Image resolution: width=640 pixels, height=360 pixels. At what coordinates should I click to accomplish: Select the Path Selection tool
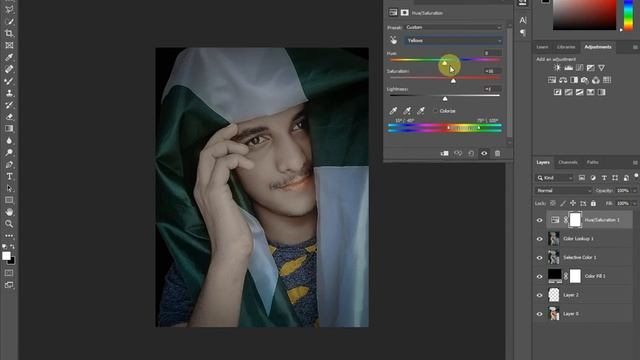tap(9, 188)
